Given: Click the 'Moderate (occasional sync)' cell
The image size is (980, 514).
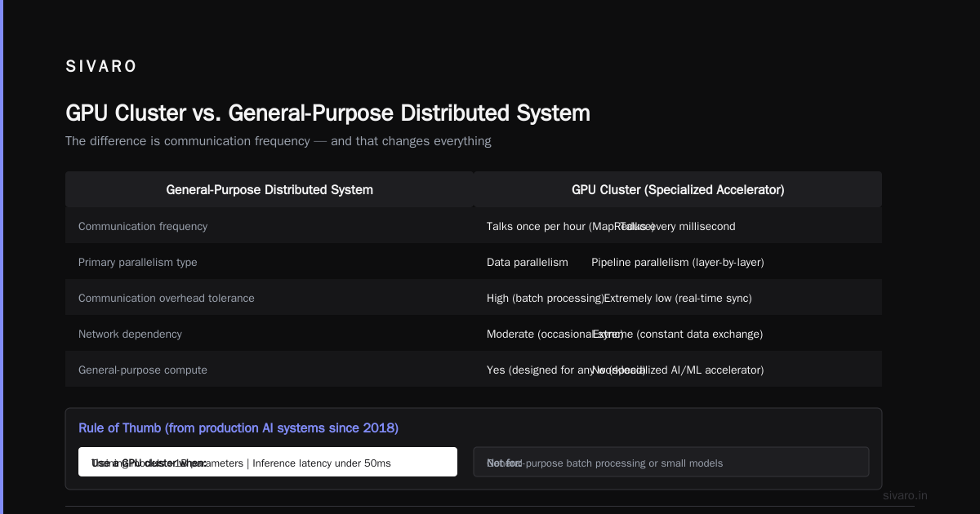Looking at the screenshot, I should [555, 334].
